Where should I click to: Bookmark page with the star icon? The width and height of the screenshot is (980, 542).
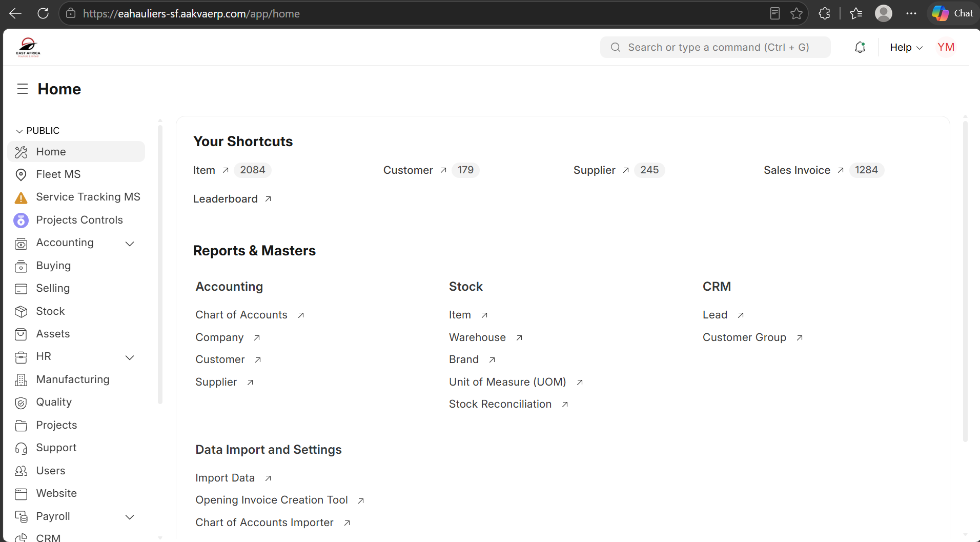[x=797, y=13]
